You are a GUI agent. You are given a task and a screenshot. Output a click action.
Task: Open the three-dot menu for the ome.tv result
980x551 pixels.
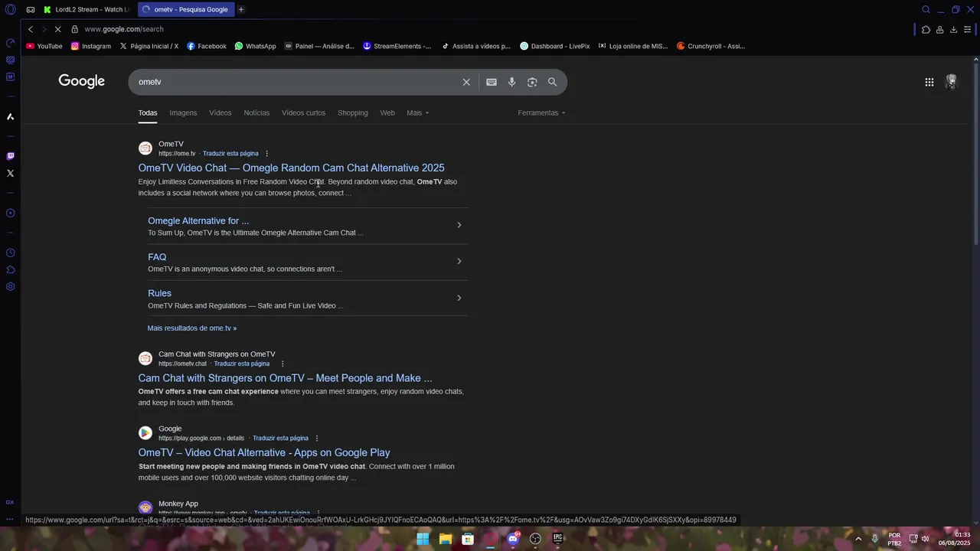coord(266,154)
